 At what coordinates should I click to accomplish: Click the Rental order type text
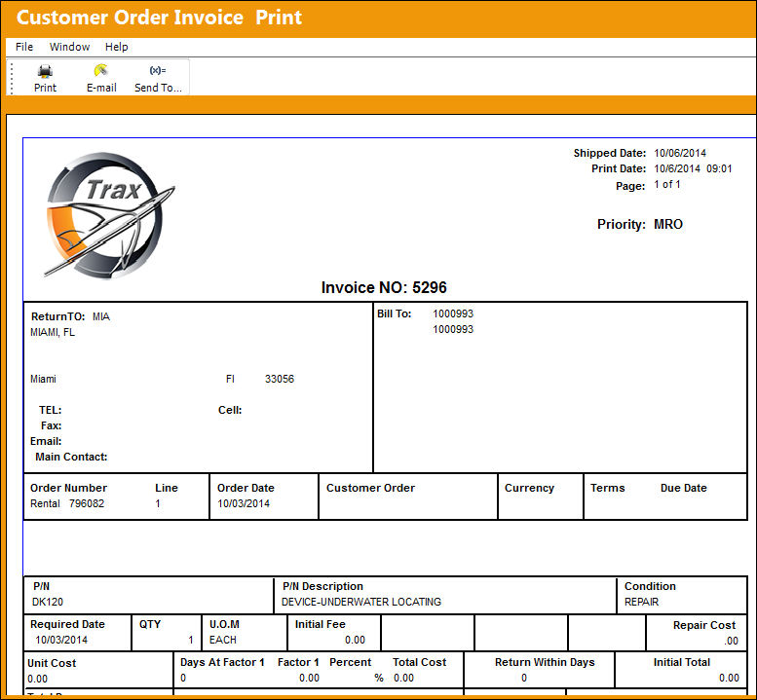[x=45, y=503]
